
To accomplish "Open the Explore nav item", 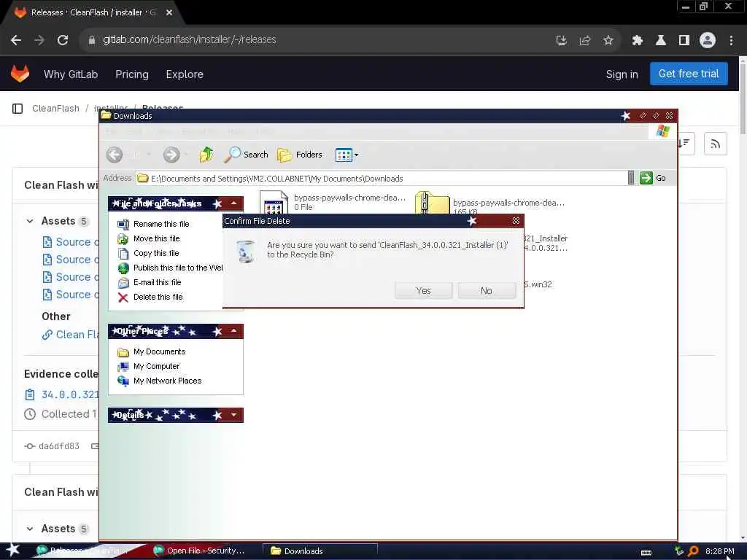I will click(185, 74).
